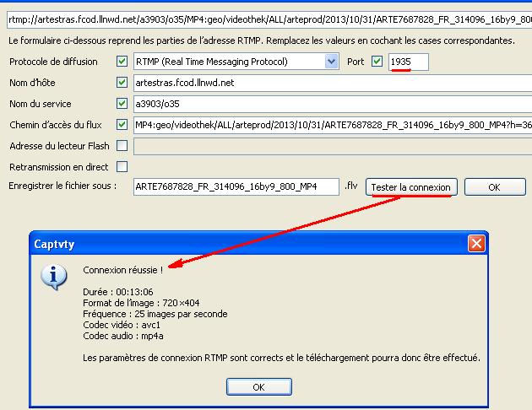532x410 pixels.
Task: Toggle the Protocole de diffusion checkbox
Action: click(122, 62)
